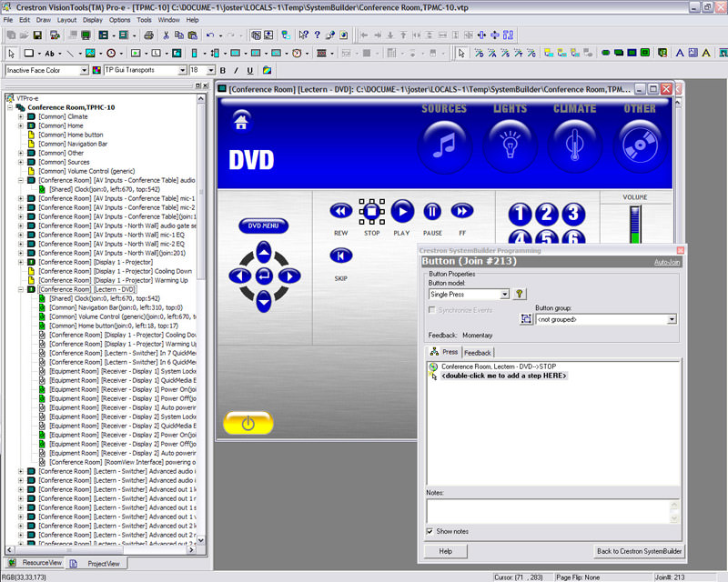Click the Italic formatting button
The image size is (728, 582).
coord(237,71)
